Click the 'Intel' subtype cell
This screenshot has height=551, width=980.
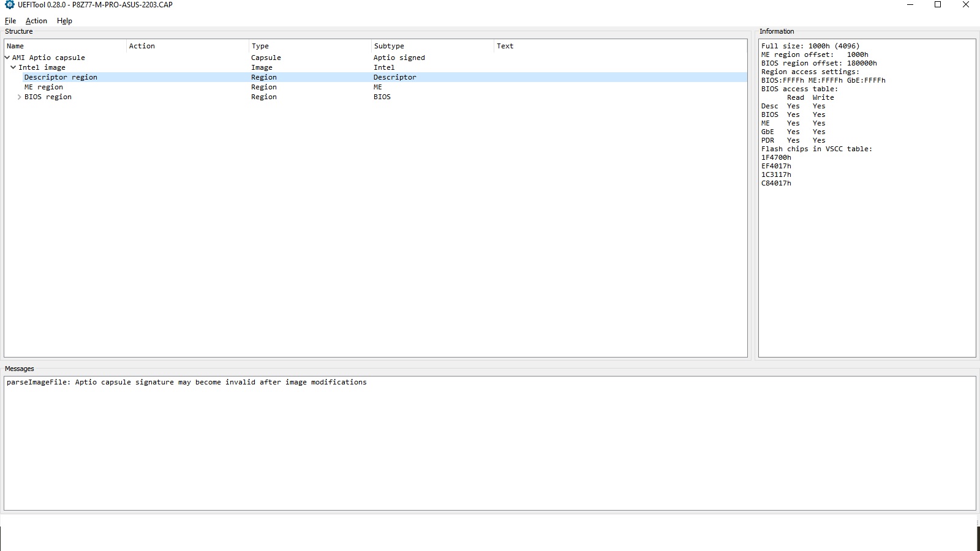pyautogui.click(x=384, y=67)
